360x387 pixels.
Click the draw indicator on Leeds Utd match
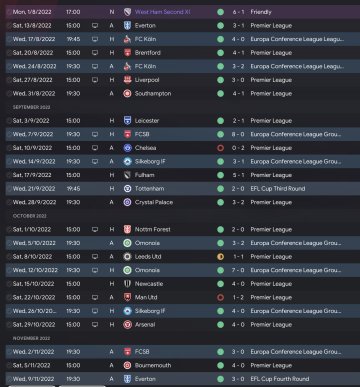tap(220, 257)
